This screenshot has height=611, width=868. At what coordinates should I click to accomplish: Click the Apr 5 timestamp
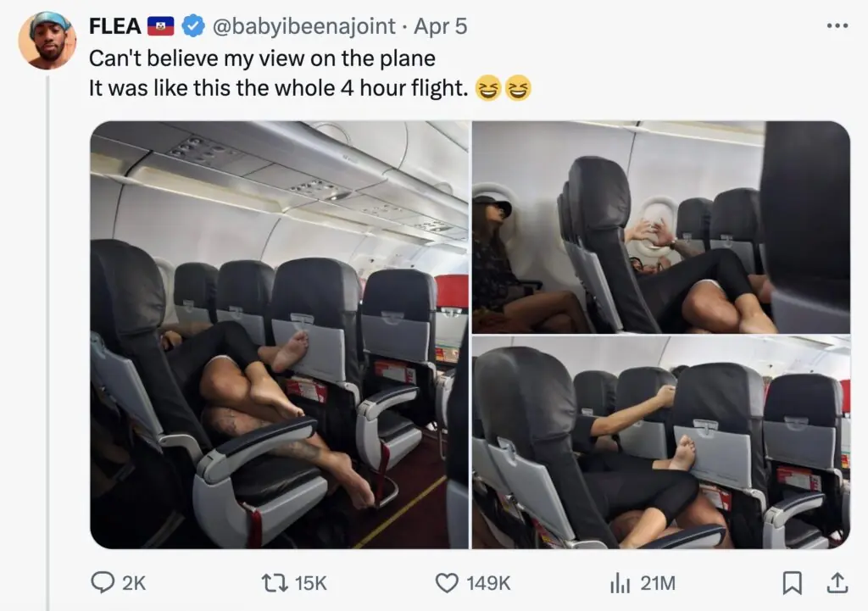441,26
